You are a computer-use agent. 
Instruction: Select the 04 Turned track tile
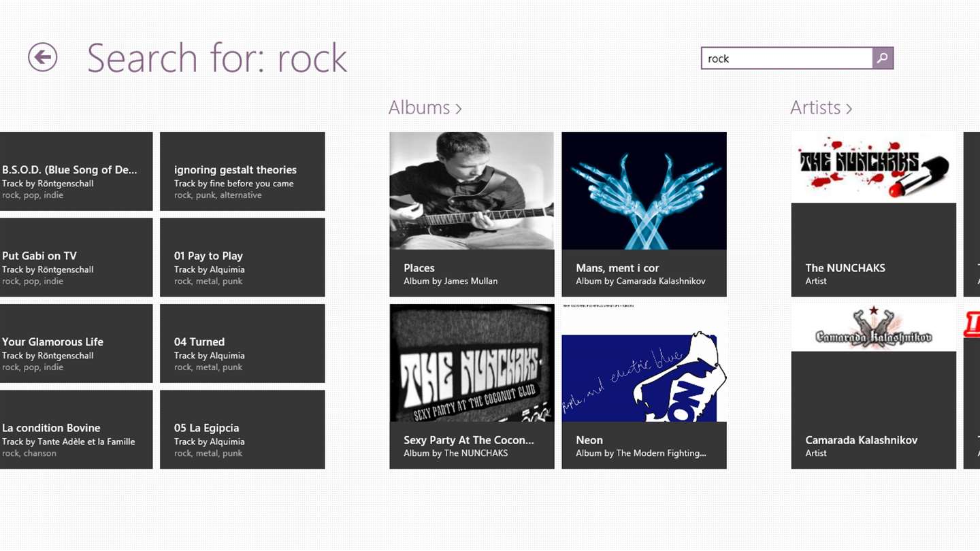click(x=242, y=344)
